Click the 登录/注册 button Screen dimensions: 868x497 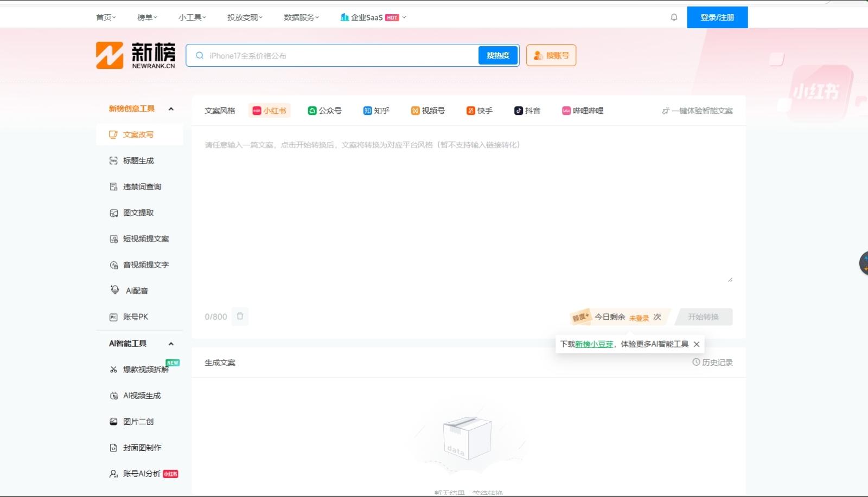point(717,17)
